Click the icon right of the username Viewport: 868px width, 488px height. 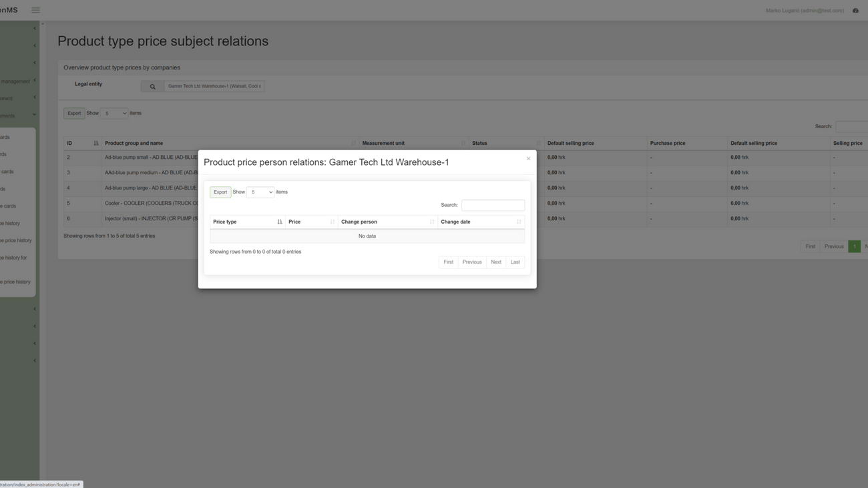pyautogui.click(x=855, y=11)
